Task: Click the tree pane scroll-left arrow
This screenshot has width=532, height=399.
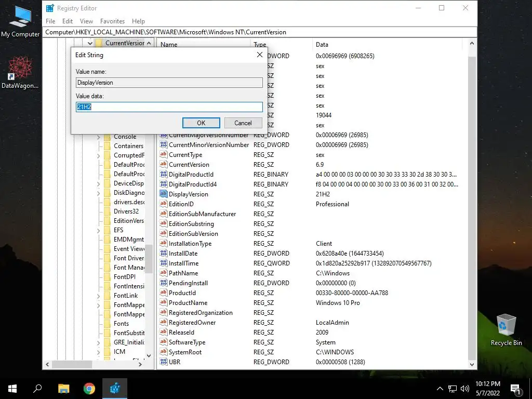Action: click(47, 364)
